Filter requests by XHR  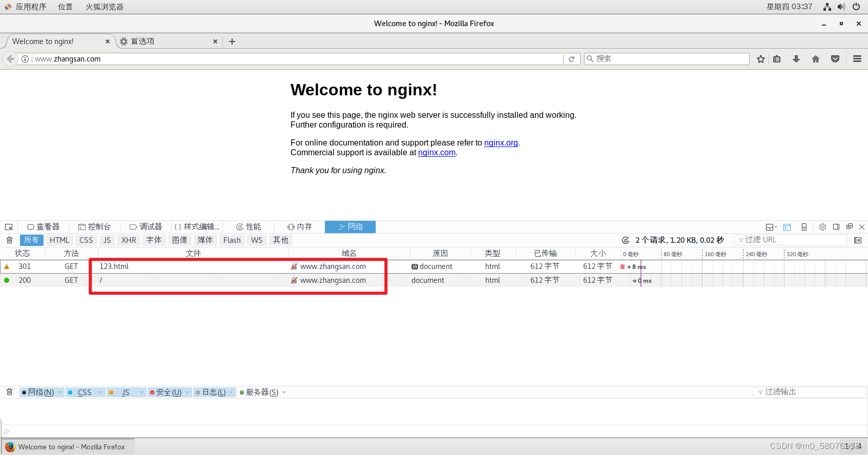tap(129, 240)
